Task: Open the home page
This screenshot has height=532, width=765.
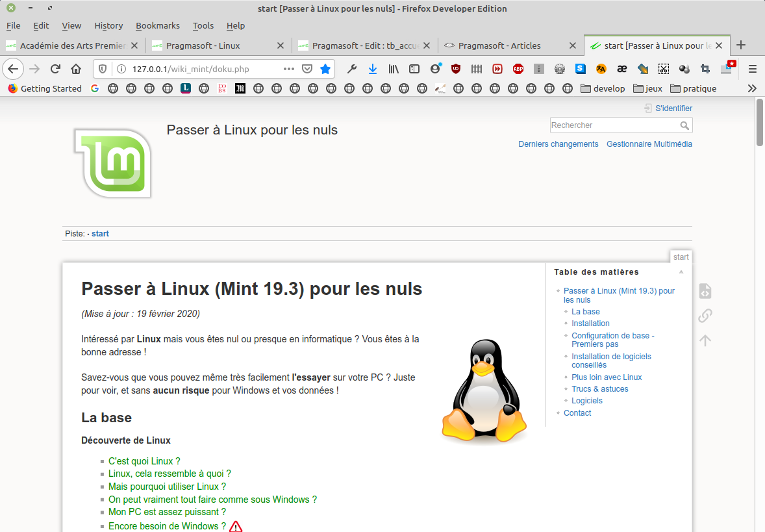Action: point(75,69)
